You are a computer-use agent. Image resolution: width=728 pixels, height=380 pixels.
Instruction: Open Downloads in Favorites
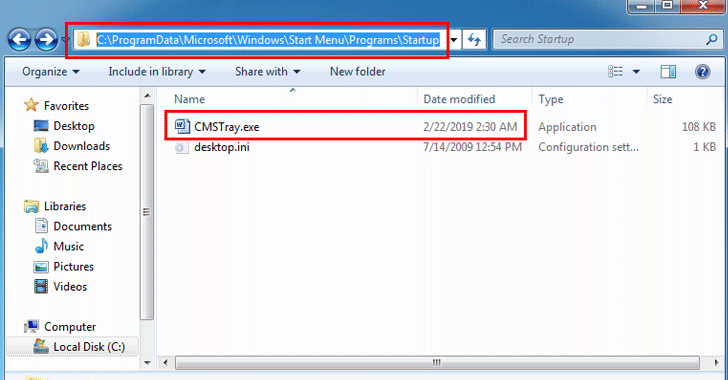point(82,146)
